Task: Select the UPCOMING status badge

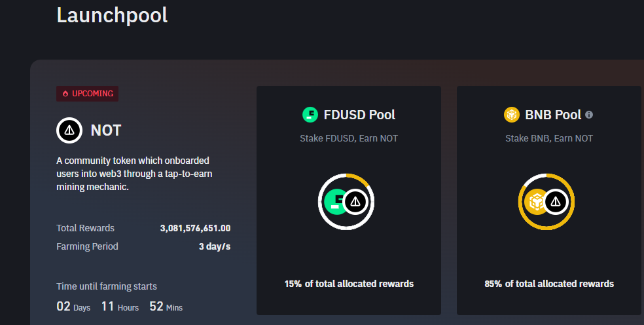Action: [x=88, y=94]
